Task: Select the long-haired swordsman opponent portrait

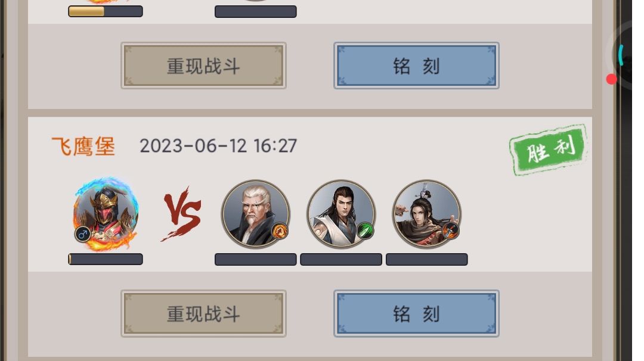Action: [x=341, y=214]
